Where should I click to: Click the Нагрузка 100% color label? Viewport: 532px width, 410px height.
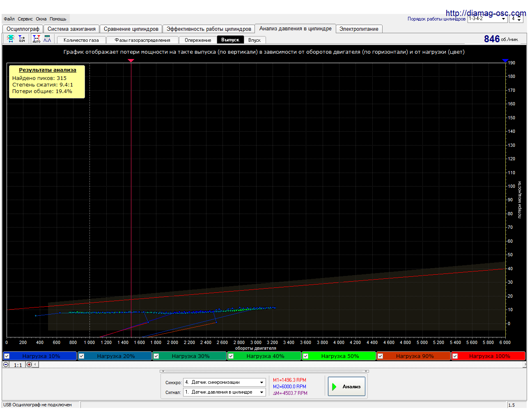pos(489,356)
